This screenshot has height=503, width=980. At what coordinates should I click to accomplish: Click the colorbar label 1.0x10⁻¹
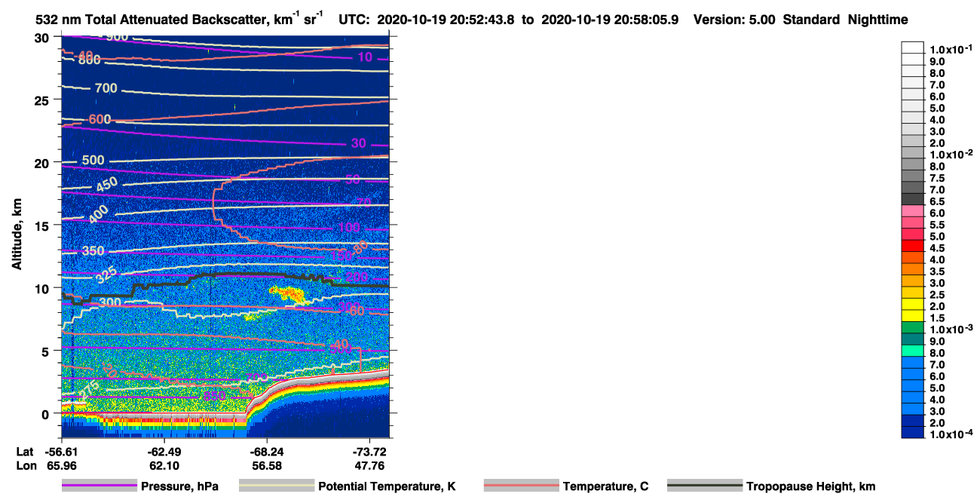point(951,49)
